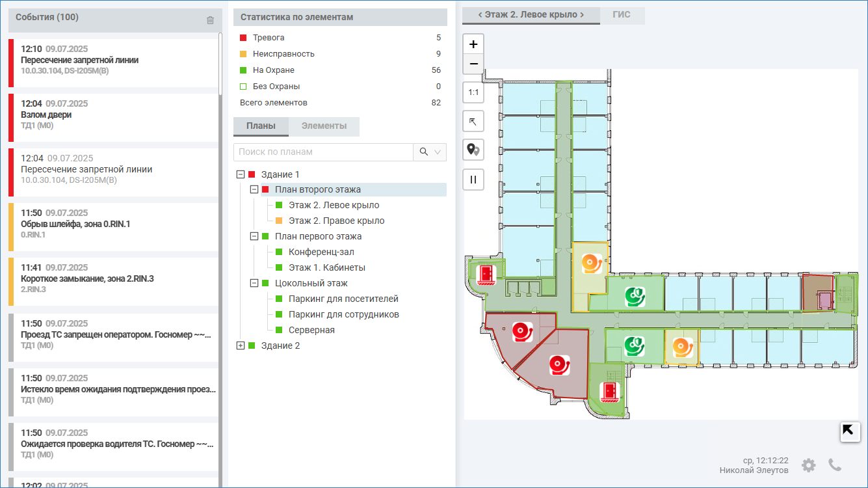This screenshot has width=868, height=488.
Task: Open the plan search dropdown arrow
Action: pyautogui.click(x=438, y=152)
